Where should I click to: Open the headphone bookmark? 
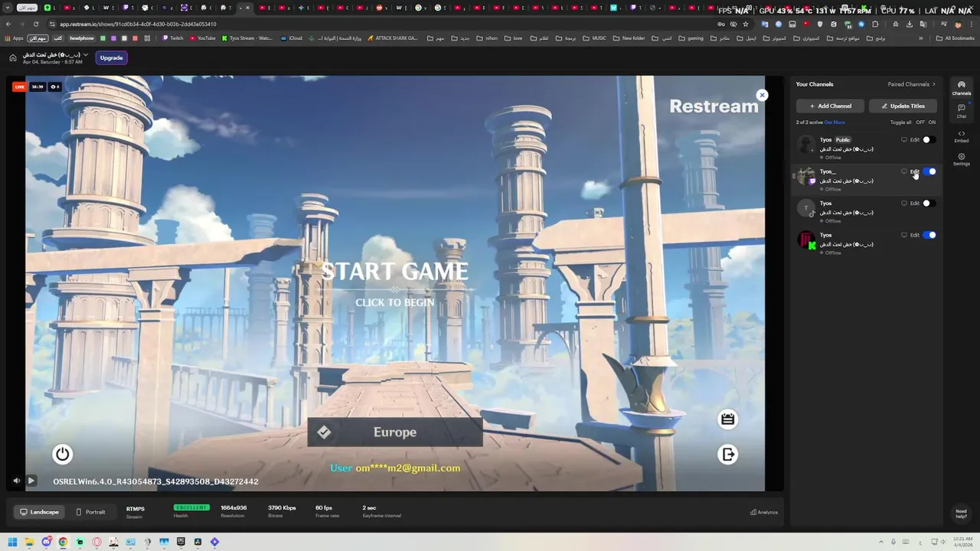click(82, 38)
